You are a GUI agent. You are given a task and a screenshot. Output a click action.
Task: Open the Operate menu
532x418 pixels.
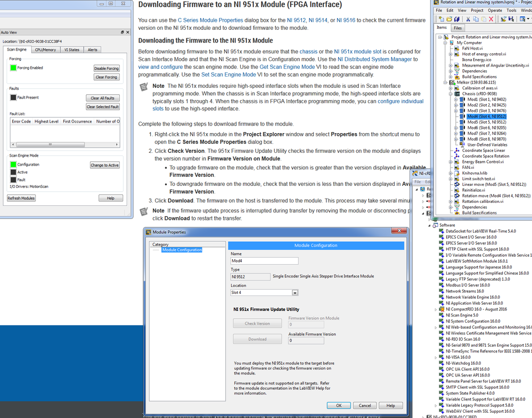pyautogui.click(x=495, y=11)
